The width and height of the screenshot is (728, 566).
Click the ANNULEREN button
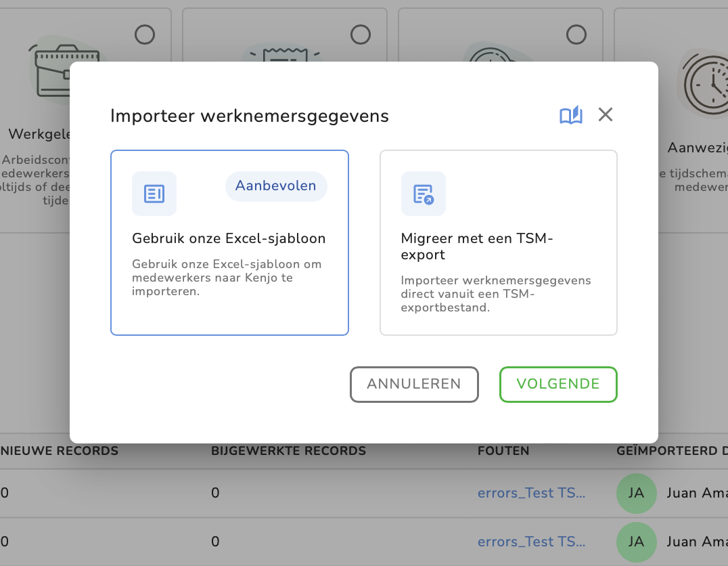(414, 385)
